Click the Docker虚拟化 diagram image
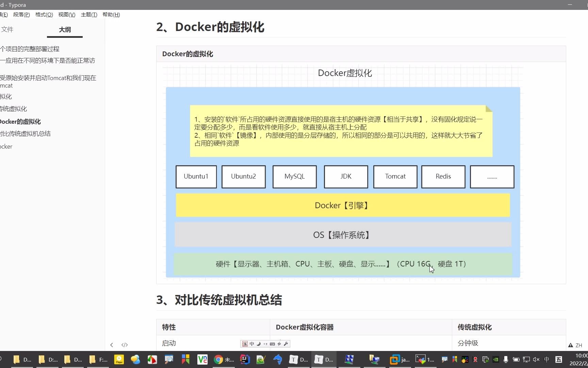The width and height of the screenshot is (588, 368). 343,172
